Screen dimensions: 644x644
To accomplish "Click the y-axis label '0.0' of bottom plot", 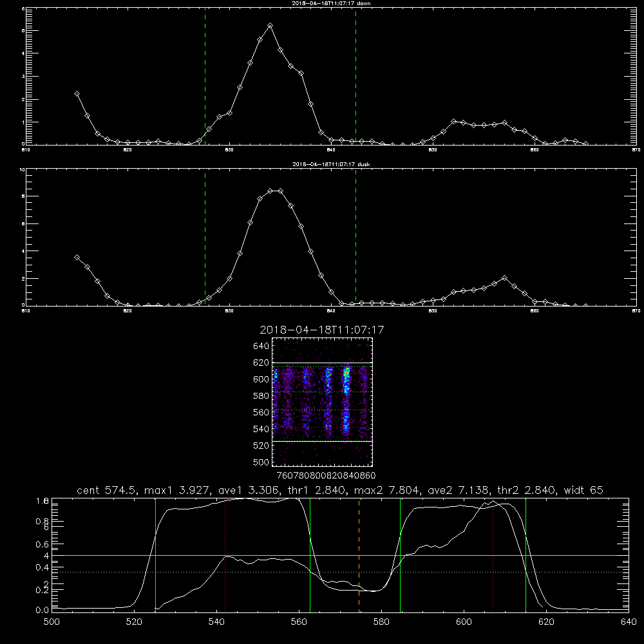I will (x=42, y=611).
